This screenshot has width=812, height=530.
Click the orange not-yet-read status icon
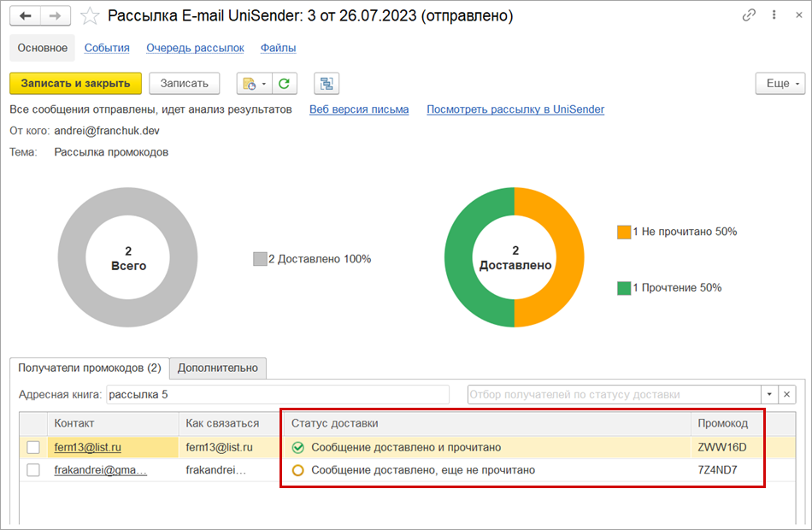298,469
